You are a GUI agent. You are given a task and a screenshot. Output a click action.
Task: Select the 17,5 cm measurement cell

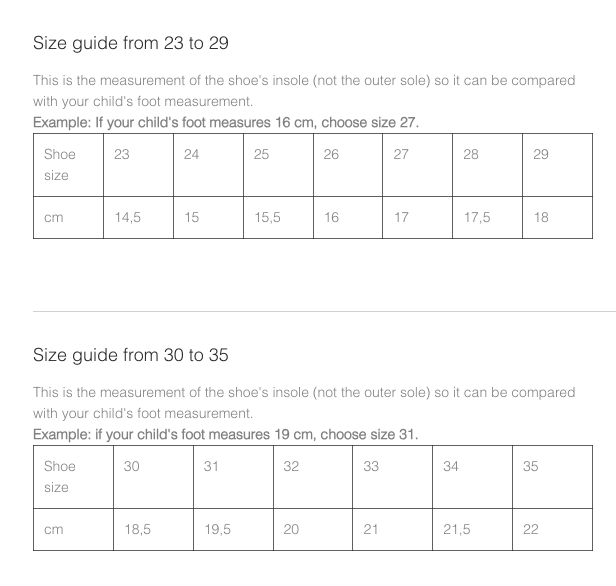(487, 217)
